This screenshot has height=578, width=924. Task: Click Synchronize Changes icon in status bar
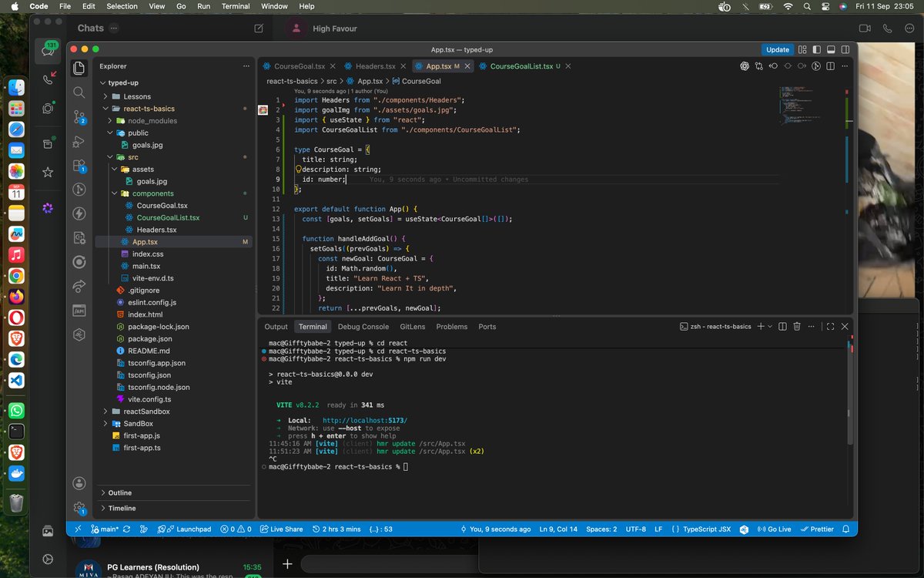126,529
